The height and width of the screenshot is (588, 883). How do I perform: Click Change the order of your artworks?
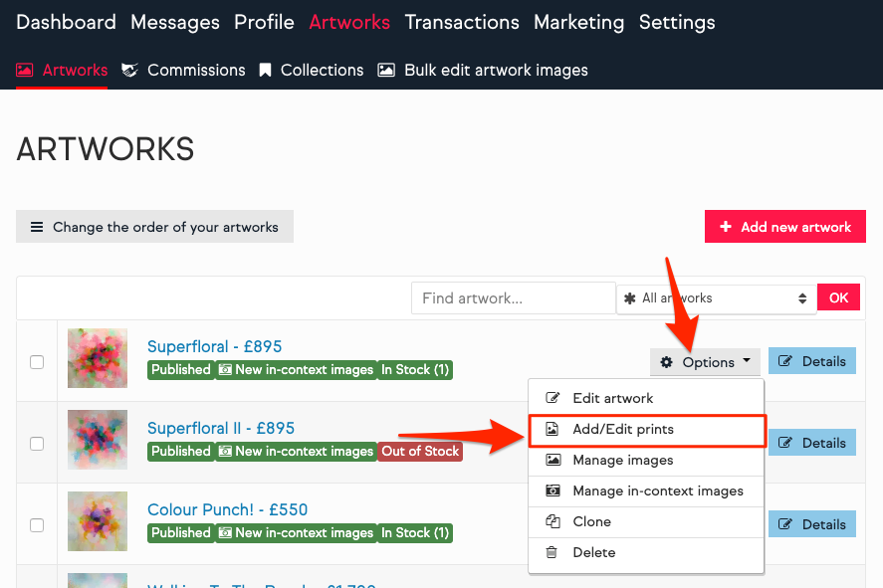coord(154,226)
